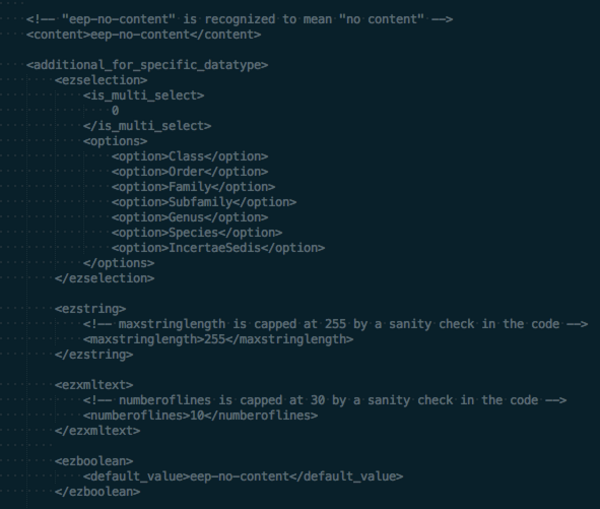Click the additional_for_specific_datatype opening tag
600x509 pixels.
point(147,65)
